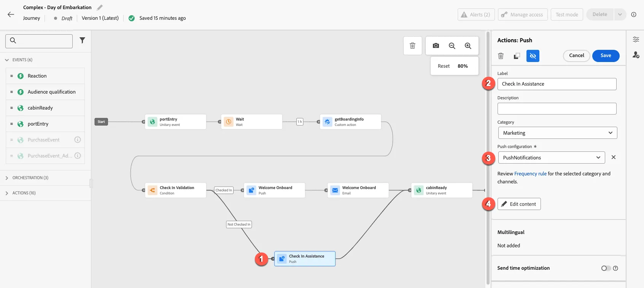This screenshot has height=288, width=644.
Task: Click the Edit content button
Action: pos(519,204)
